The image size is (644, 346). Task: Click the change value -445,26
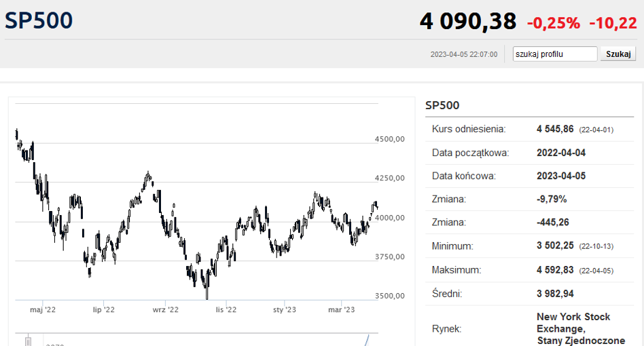coord(553,223)
